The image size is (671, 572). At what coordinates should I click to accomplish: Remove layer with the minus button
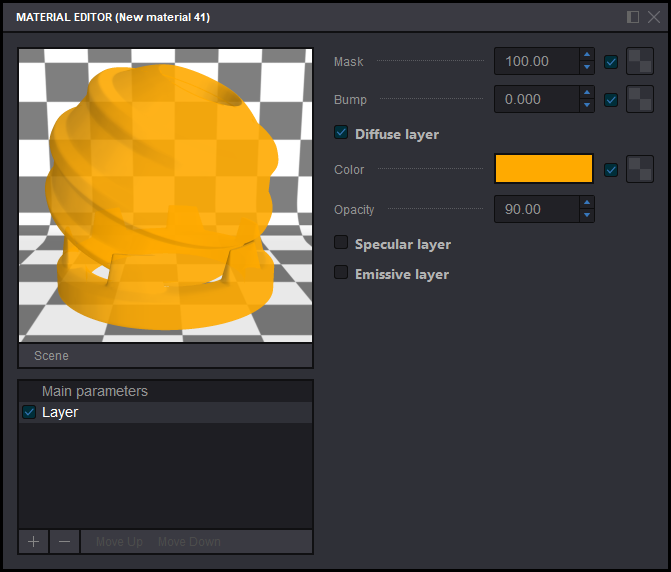point(64,541)
